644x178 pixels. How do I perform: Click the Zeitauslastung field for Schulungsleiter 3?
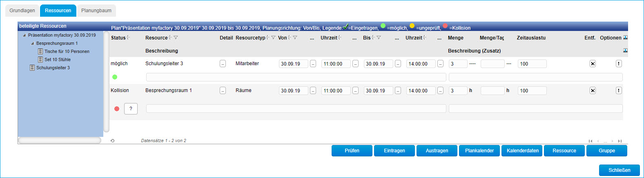point(532,64)
